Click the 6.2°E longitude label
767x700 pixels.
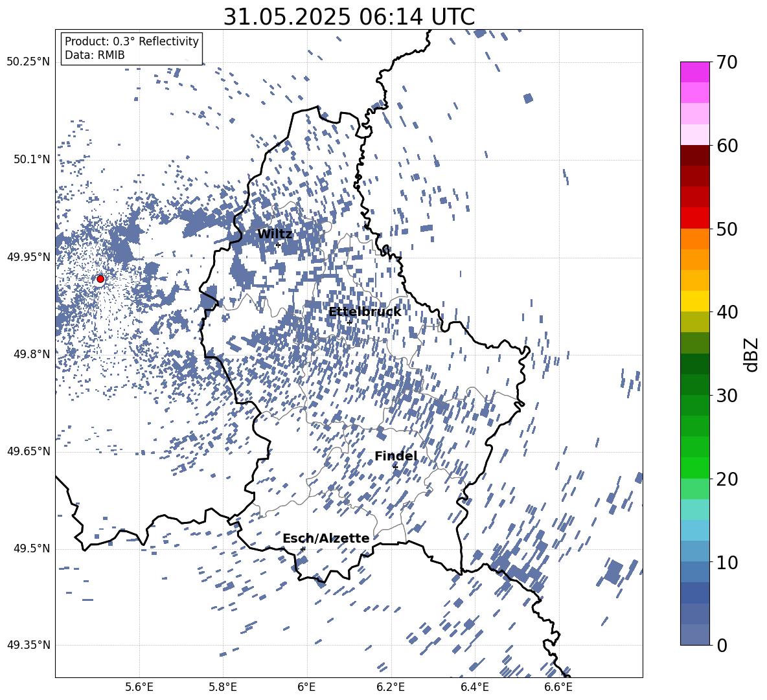tap(391, 687)
